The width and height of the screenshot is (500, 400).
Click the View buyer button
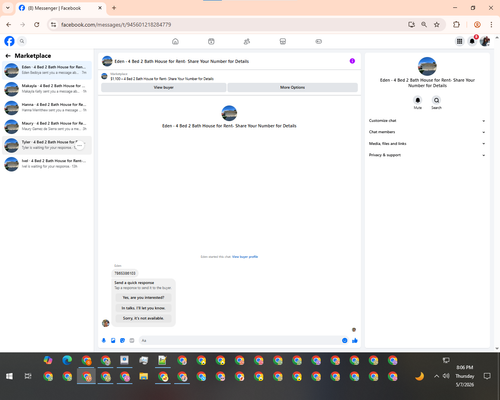point(163,87)
